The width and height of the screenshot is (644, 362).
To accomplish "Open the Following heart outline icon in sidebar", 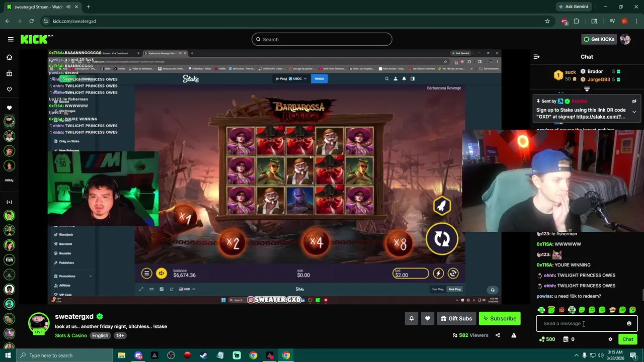I will point(9,89).
